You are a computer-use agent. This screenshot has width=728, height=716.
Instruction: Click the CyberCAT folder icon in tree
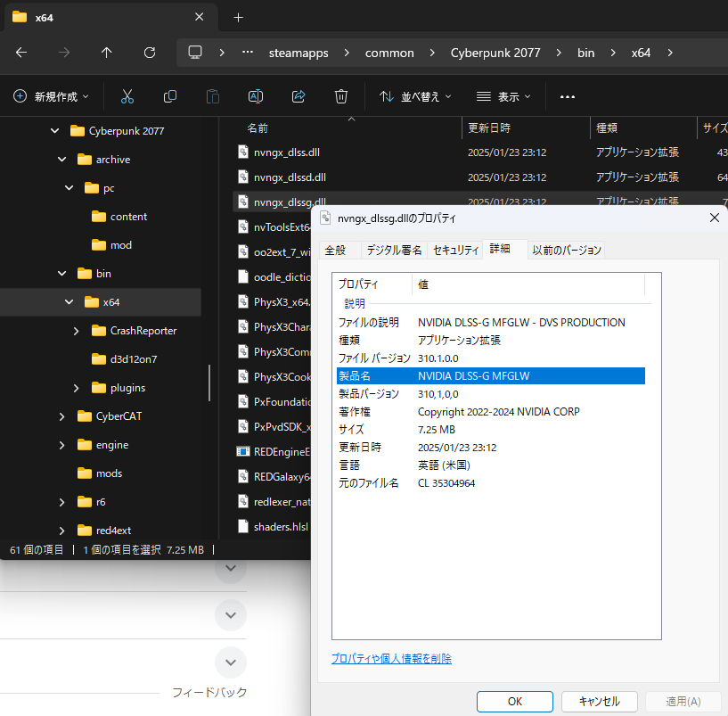(x=85, y=416)
